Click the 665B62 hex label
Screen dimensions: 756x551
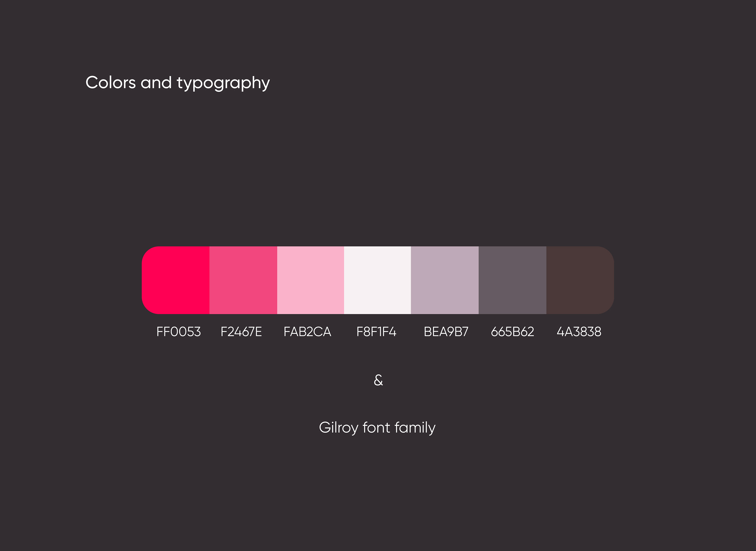pyautogui.click(x=512, y=332)
